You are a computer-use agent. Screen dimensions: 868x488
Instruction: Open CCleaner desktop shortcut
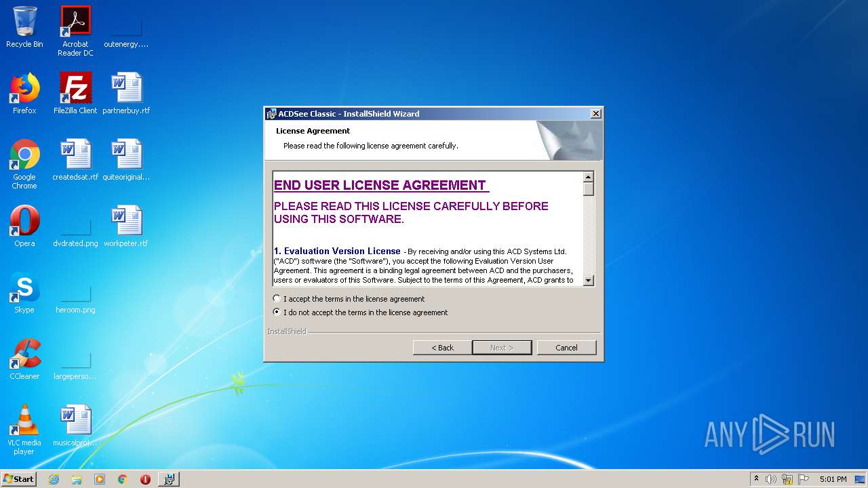tap(24, 359)
